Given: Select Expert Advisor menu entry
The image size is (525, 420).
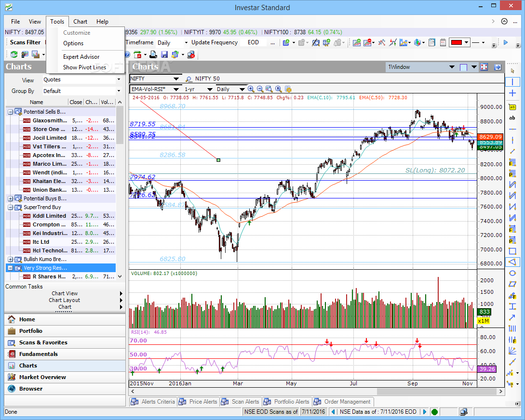Looking at the screenshot, I should (81, 57).
